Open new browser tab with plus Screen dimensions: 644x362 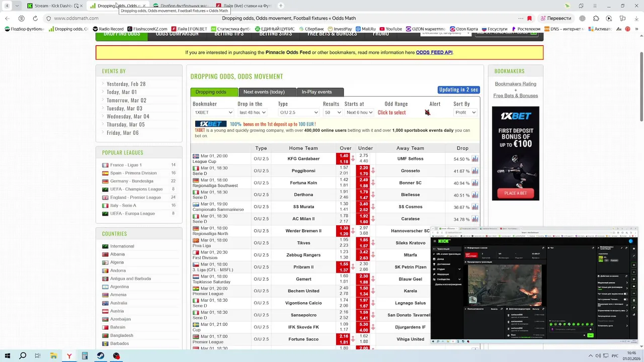281,6
